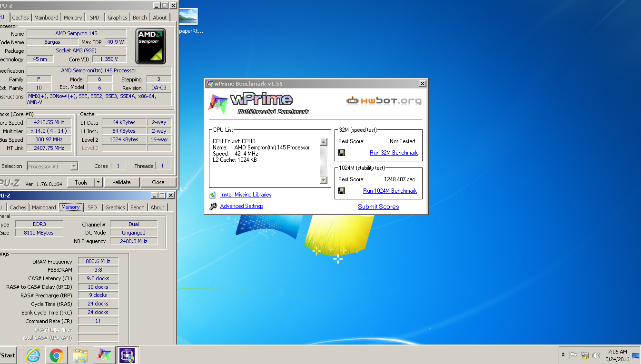Close the wPrime Benchmark window
Viewport: 641px width, 364px height.
[x=422, y=84]
